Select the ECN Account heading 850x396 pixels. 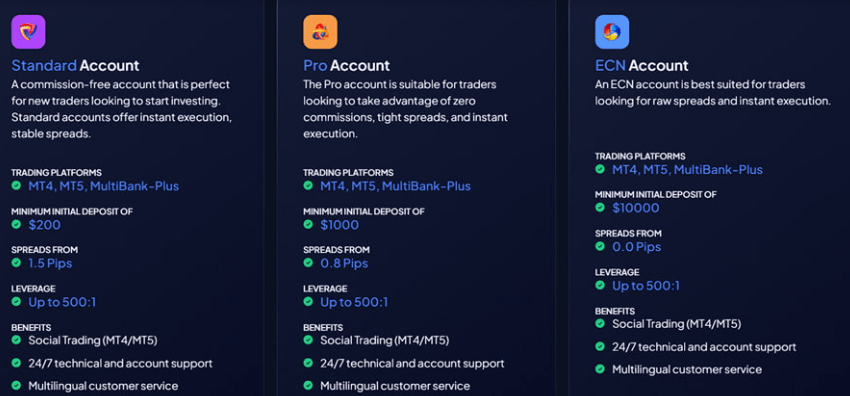tap(642, 66)
